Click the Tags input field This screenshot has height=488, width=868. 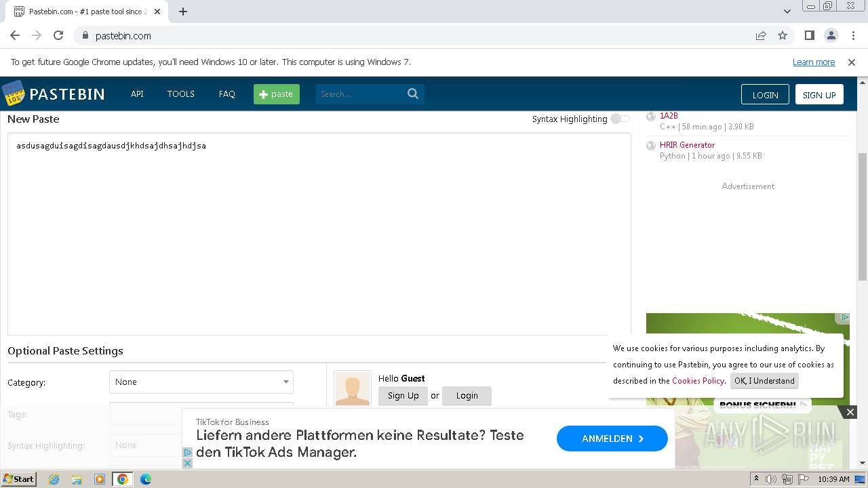click(201, 413)
